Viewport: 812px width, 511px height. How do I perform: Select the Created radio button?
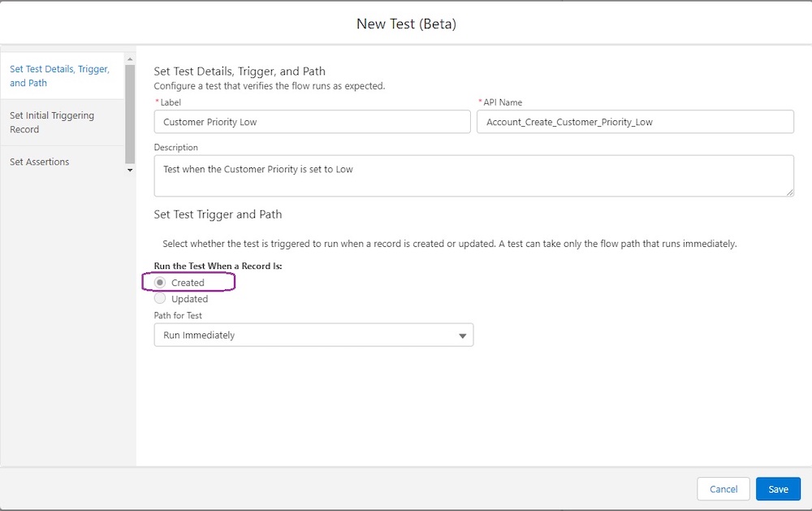point(160,283)
